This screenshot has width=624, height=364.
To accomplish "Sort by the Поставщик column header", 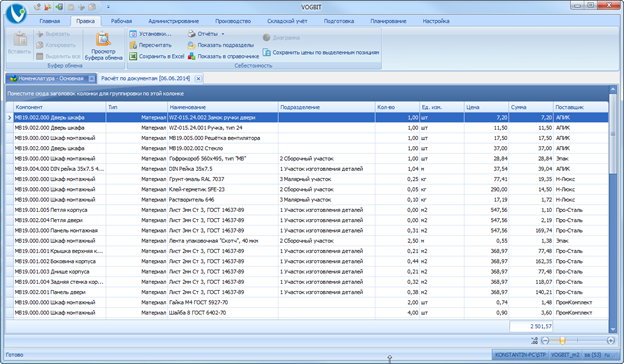I will coord(581,107).
